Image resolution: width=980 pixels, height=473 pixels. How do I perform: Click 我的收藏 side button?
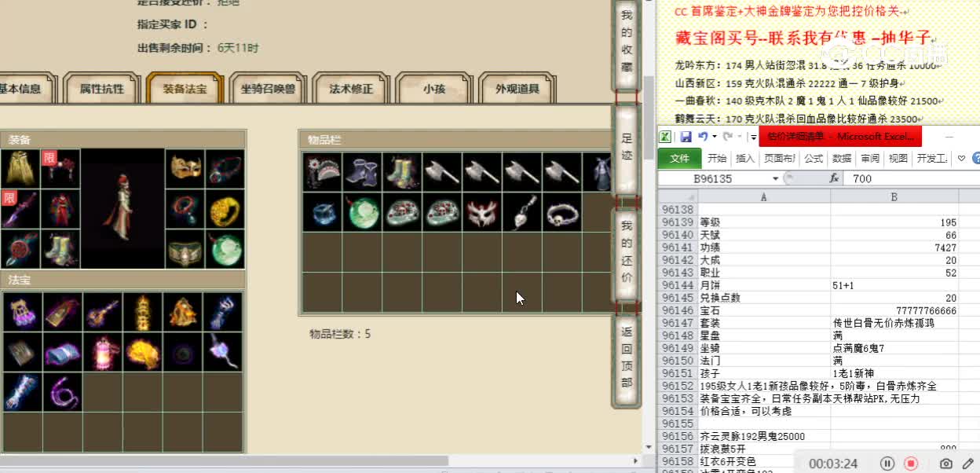tap(627, 44)
